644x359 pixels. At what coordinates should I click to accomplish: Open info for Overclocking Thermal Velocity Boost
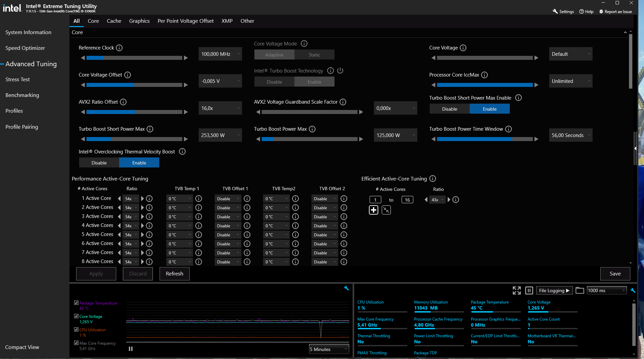(x=182, y=151)
